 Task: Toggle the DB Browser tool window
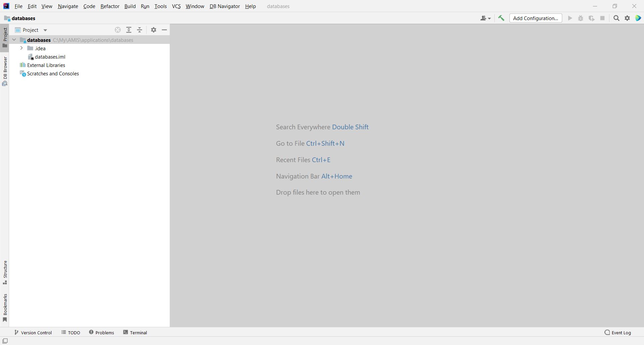pyautogui.click(x=5, y=71)
